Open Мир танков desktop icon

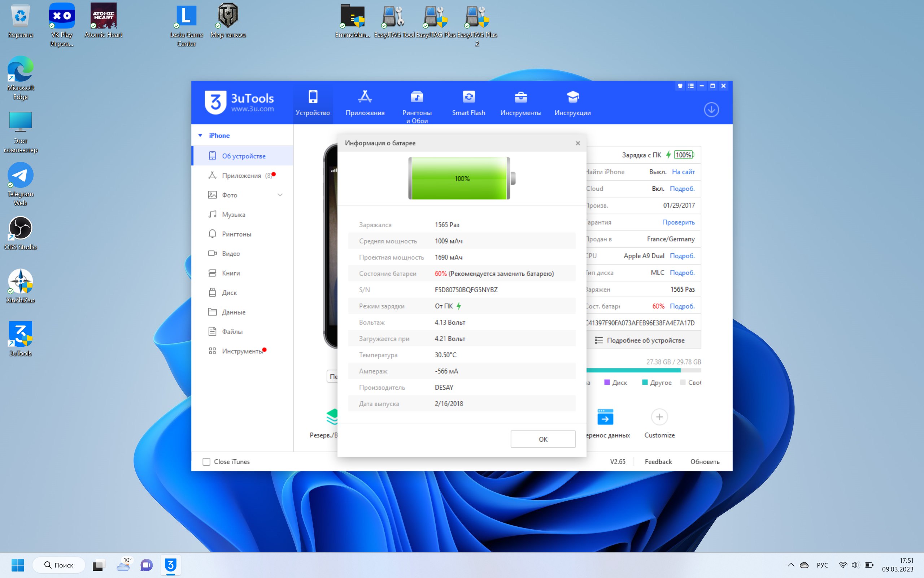point(228,21)
